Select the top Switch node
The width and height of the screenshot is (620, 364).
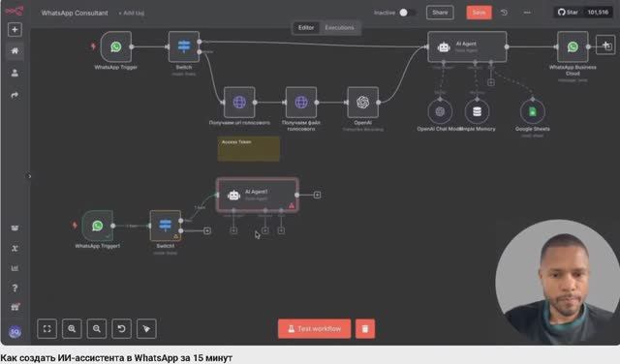point(184,46)
